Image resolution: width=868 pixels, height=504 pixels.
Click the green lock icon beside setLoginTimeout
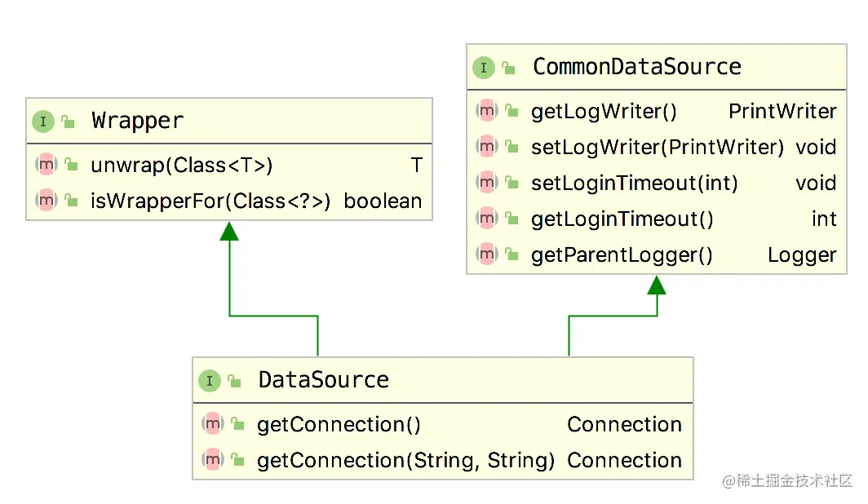(x=511, y=183)
